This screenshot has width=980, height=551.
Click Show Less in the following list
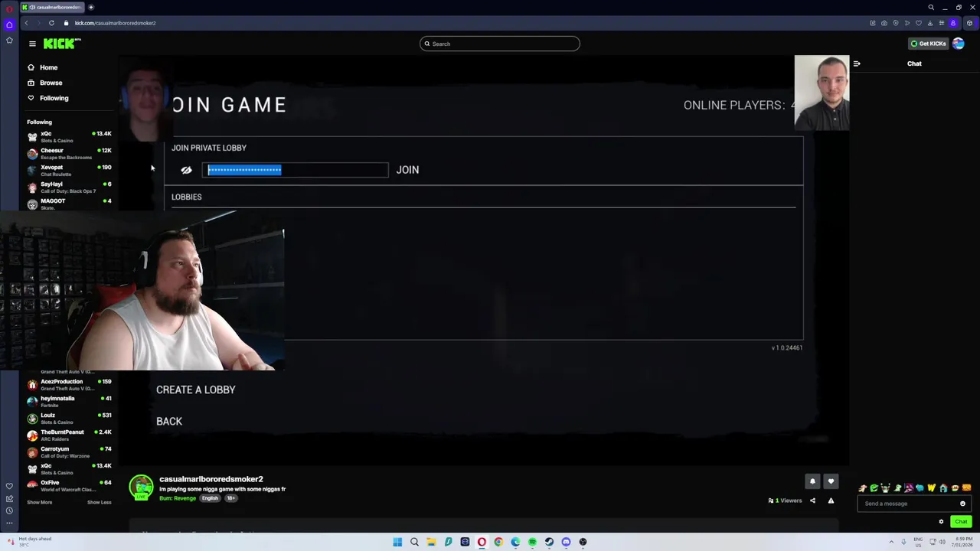[x=100, y=502]
